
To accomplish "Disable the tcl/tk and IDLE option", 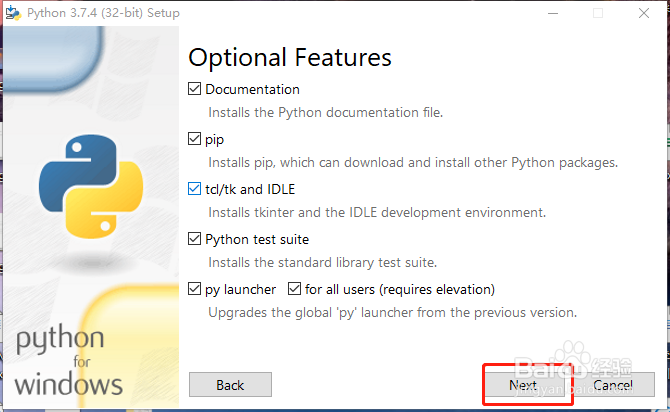I will click(195, 189).
